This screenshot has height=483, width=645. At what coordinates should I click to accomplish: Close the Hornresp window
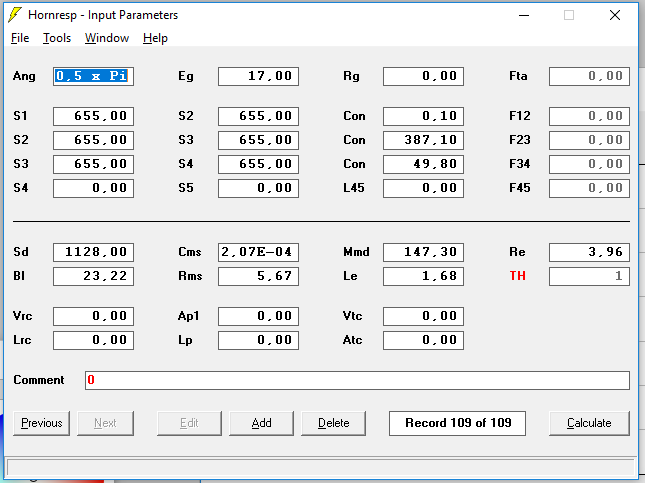coord(615,15)
